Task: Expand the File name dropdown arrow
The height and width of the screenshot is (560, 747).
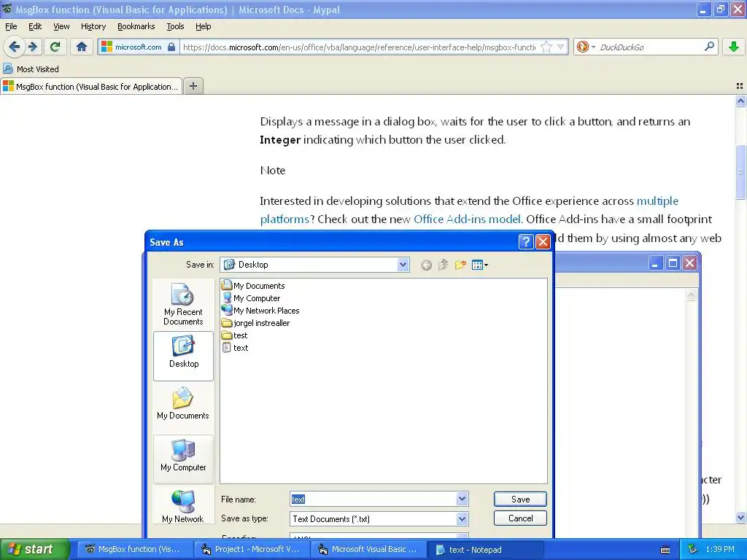Action: (x=462, y=499)
